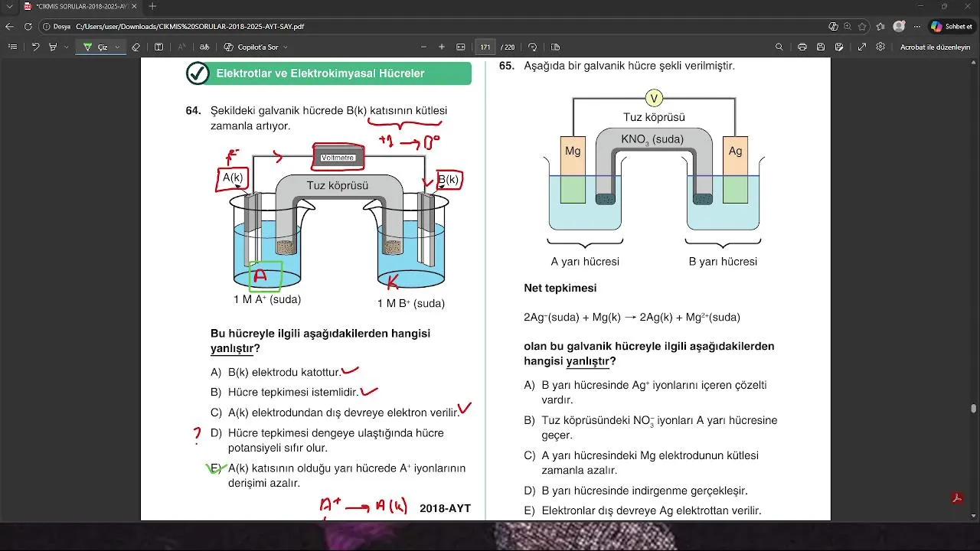Select the highlighter tool
The width and height of the screenshot is (980, 551).
pyautogui.click(x=53, y=47)
